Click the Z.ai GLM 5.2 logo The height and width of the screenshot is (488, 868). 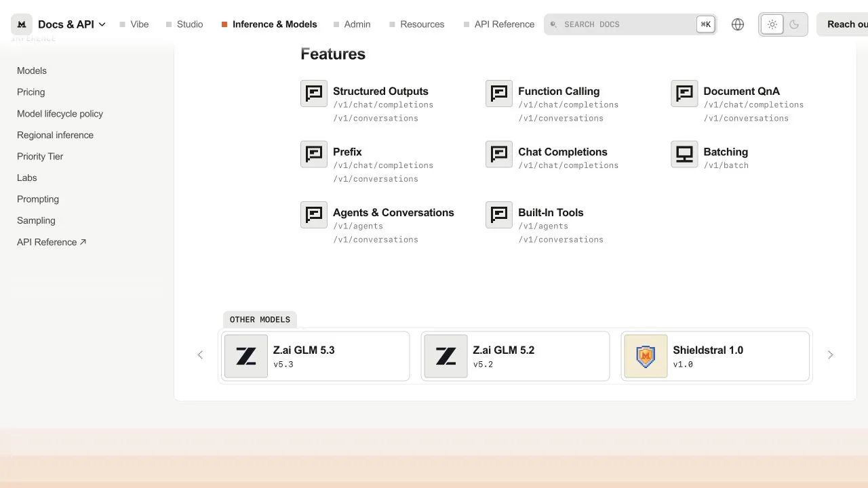coord(446,356)
